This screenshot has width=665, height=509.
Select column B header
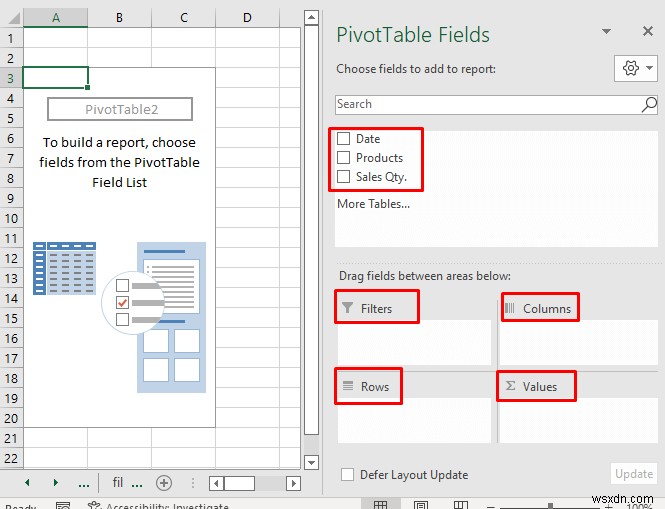click(x=120, y=17)
